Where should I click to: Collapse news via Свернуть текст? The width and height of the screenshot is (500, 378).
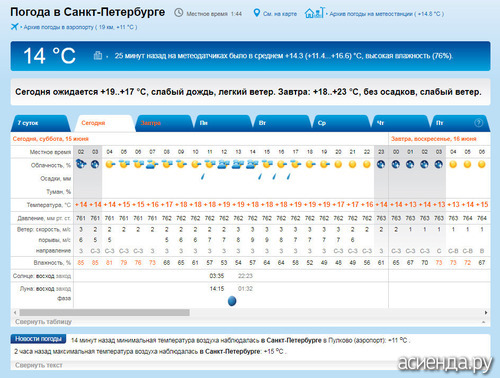pyautogui.click(x=39, y=365)
